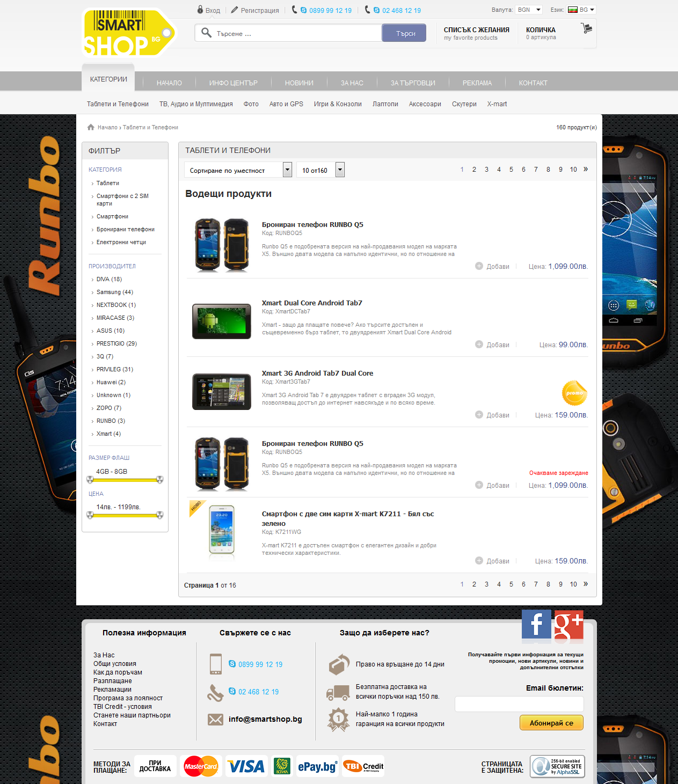Click the home icon in breadcrumb
The image size is (678, 784).
point(91,127)
